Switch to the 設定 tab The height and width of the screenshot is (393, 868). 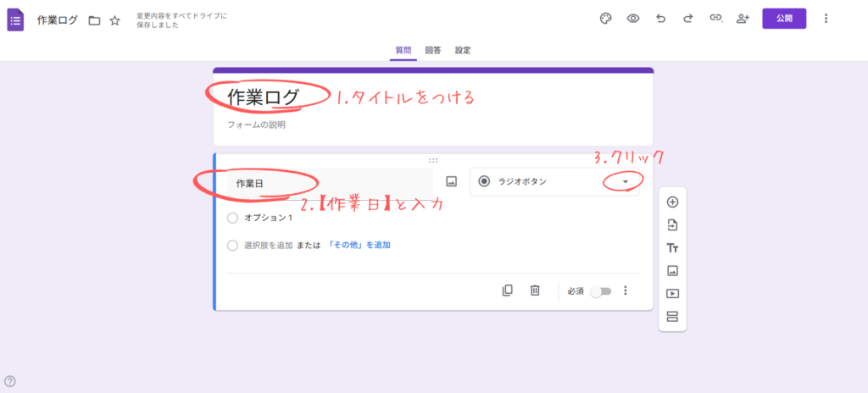point(463,50)
